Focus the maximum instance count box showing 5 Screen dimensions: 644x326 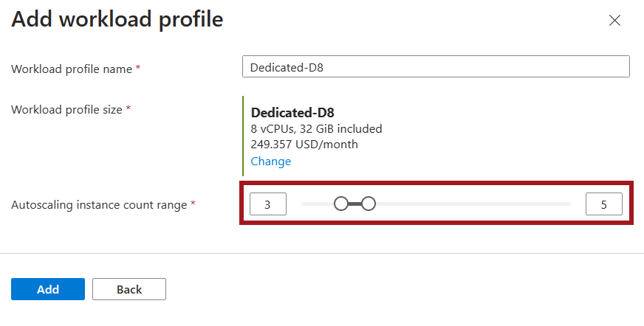point(603,204)
